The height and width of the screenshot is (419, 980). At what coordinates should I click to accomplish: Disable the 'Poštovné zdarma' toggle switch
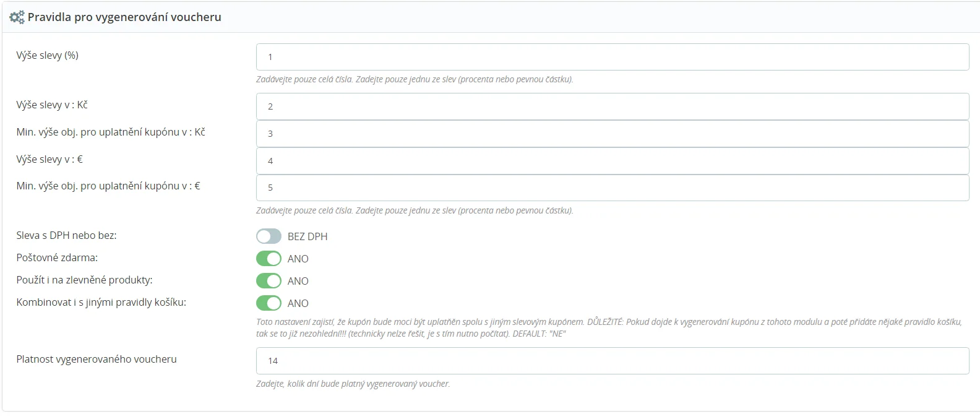tap(269, 259)
